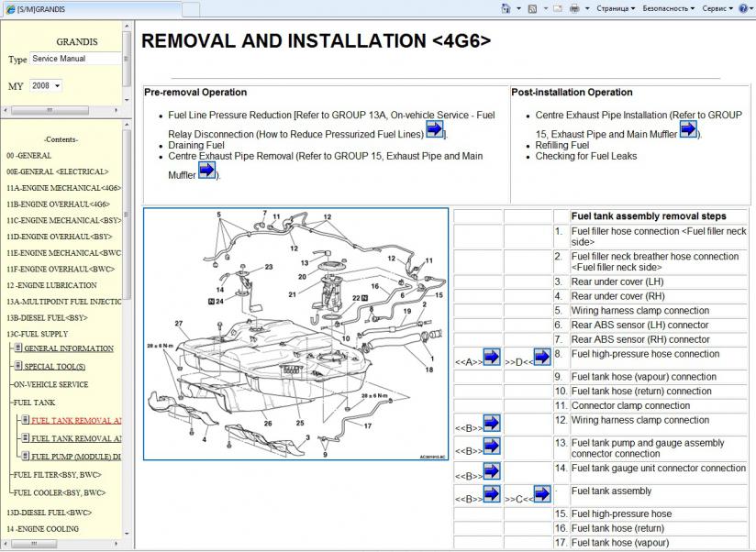This screenshot has height=552, width=756.
Task: Click the 'Fuel high-pressure hose connection' step text
Action: pyautogui.click(x=645, y=354)
